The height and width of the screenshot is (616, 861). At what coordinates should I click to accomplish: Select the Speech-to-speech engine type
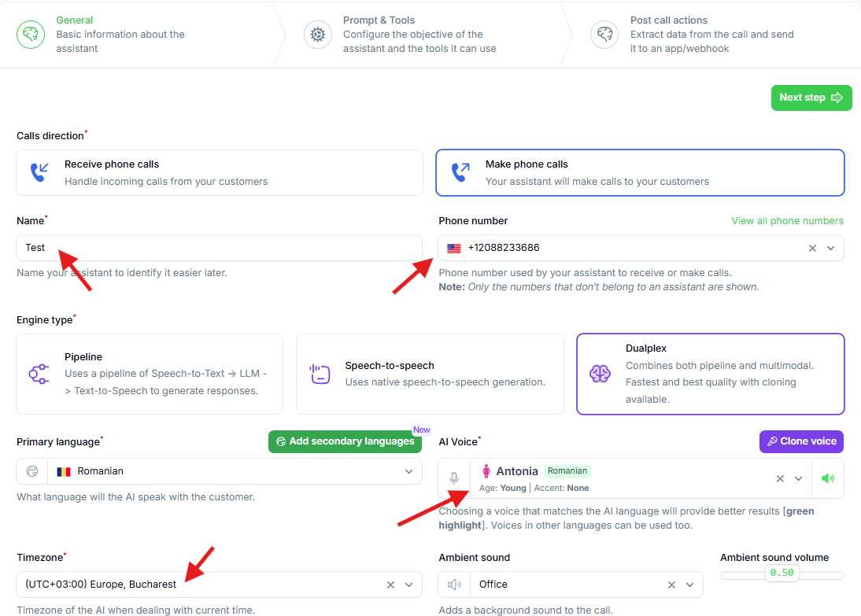(x=430, y=374)
